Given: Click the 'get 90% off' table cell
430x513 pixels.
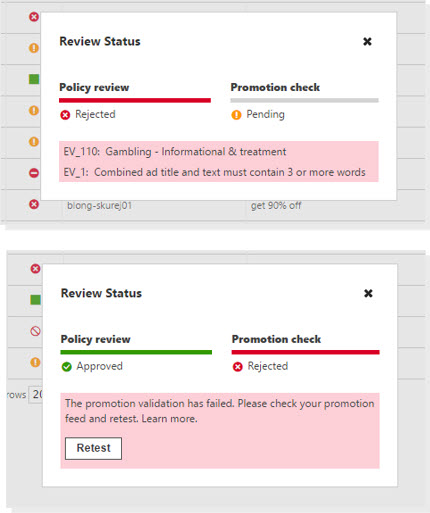Looking at the screenshot, I should (x=276, y=205).
